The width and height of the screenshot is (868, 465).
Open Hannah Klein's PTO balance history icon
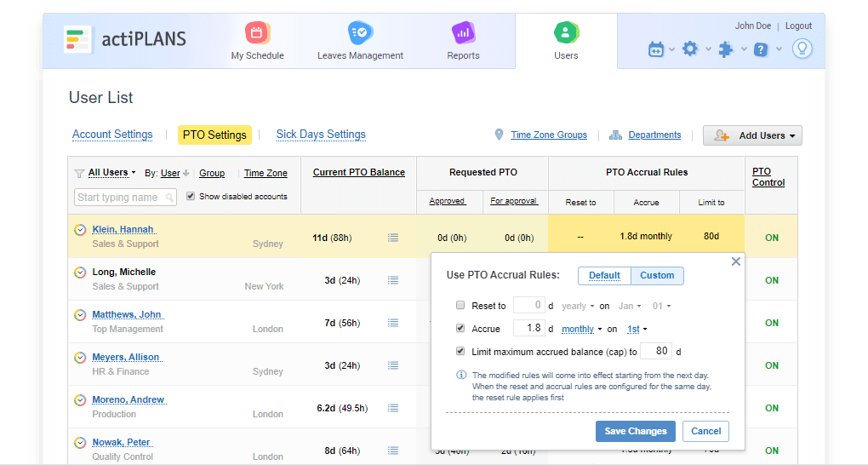tap(393, 238)
